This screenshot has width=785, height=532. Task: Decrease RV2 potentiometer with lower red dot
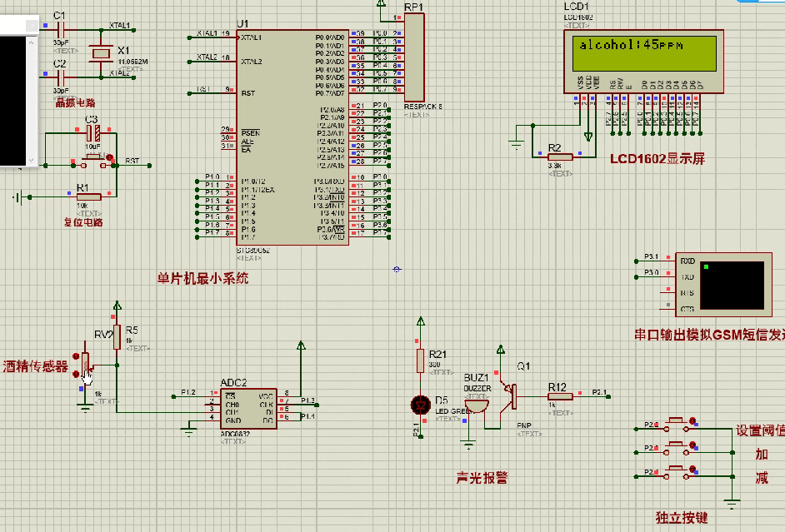coord(77,375)
